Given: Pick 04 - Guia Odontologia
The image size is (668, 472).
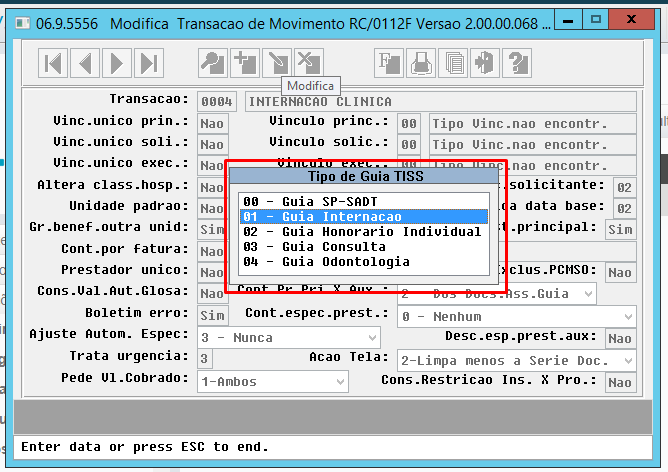Looking at the screenshot, I should (x=364, y=262).
